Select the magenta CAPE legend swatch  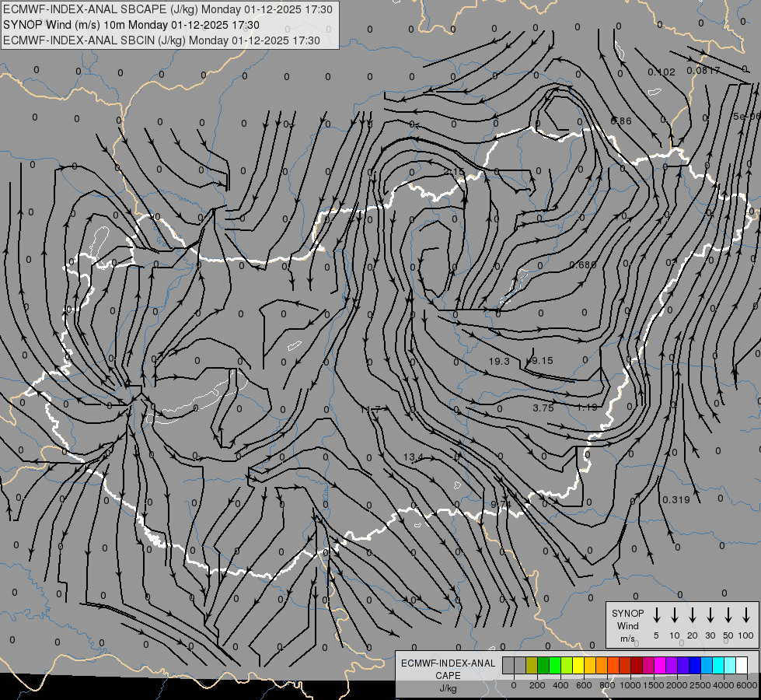[x=660, y=665]
